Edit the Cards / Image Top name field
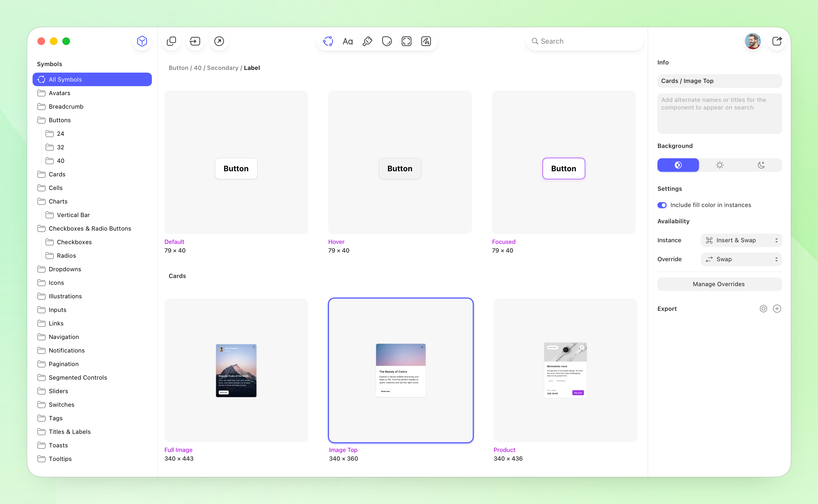The height and width of the screenshot is (504, 818). tap(720, 81)
